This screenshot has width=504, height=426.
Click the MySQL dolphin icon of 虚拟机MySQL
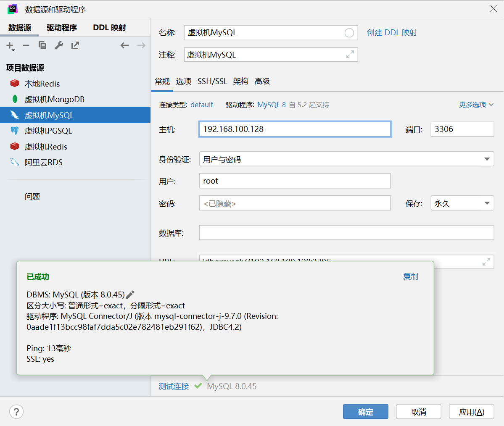click(14, 115)
